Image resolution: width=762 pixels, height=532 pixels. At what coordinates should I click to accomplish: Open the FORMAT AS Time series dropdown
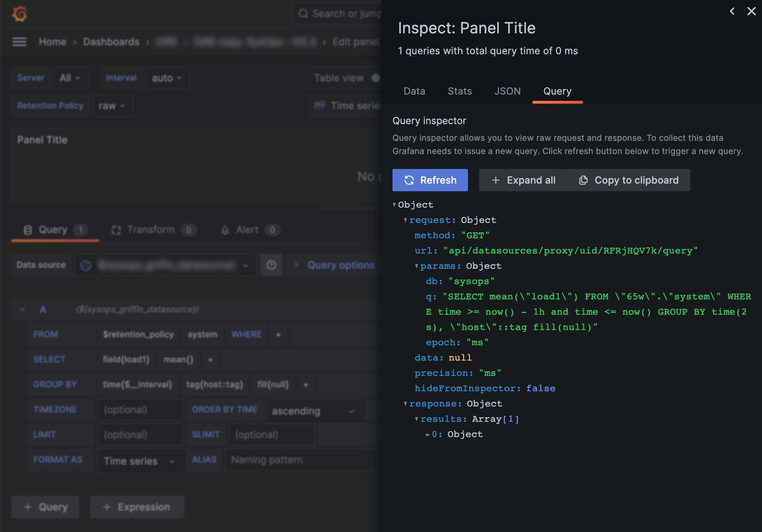pos(141,461)
